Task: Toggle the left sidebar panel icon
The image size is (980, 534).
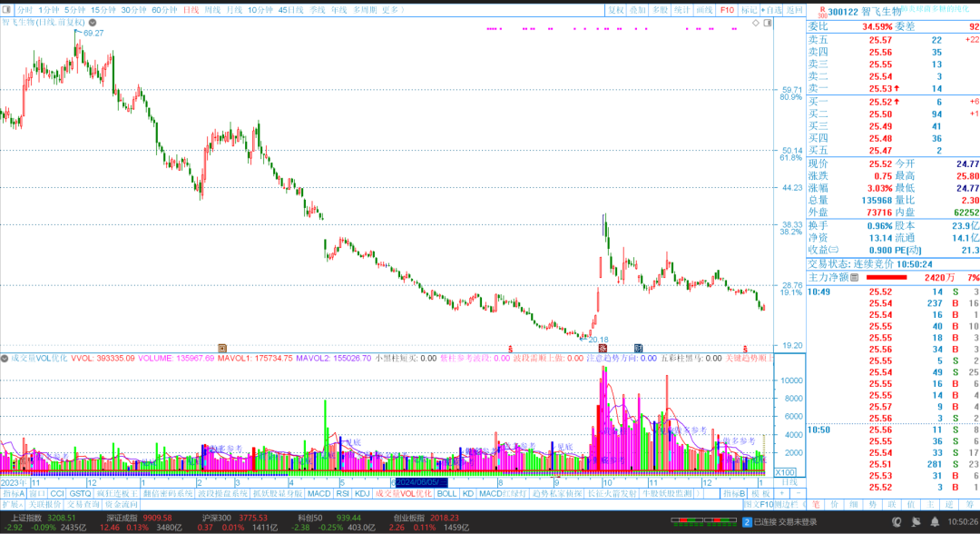Action: coord(7,10)
